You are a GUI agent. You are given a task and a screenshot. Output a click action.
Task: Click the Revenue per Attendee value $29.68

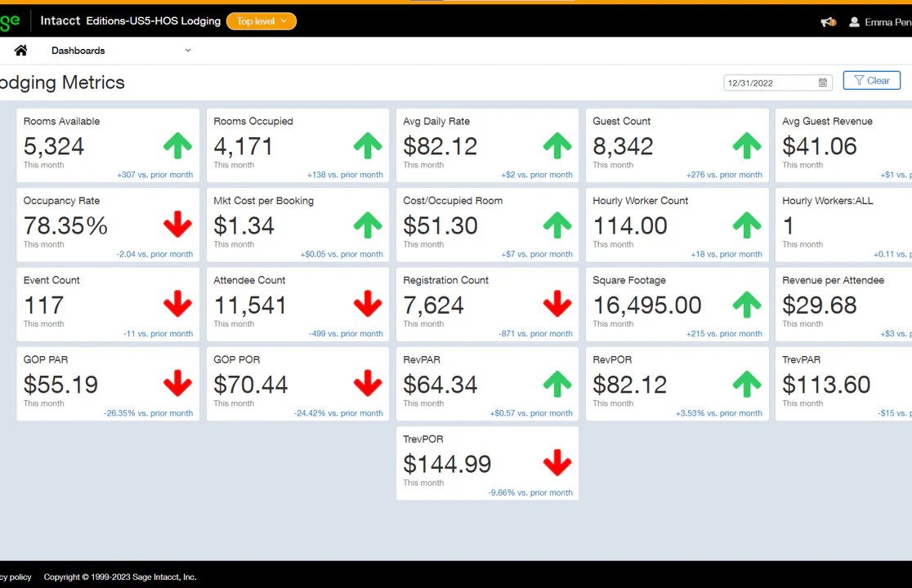[x=820, y=305]
